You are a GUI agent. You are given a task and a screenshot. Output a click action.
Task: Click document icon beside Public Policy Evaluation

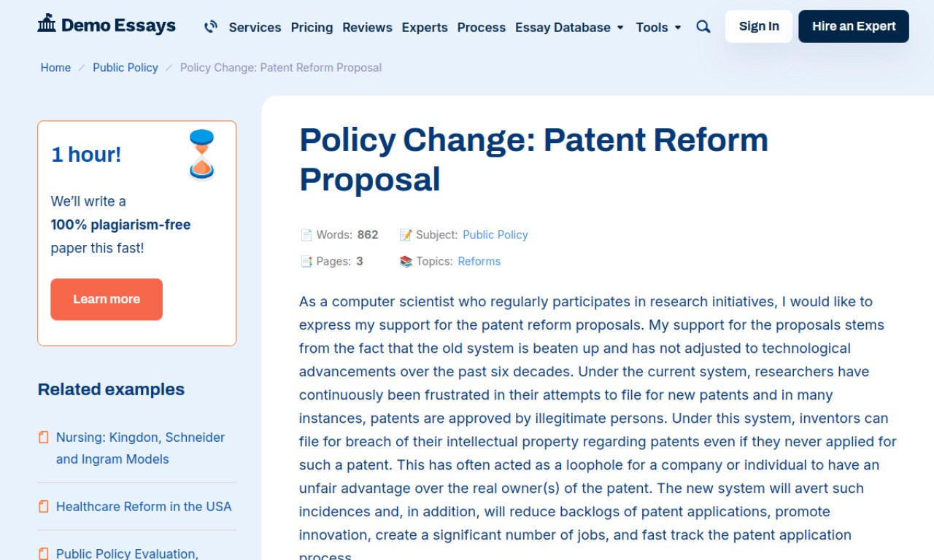coord(44,553)
